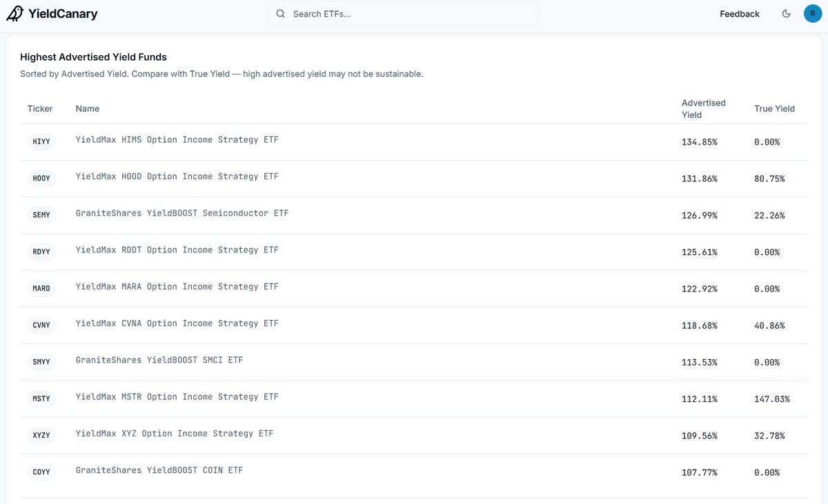Click true yield value 32.78%
The image size is (828, 504).
pos(769,436)
